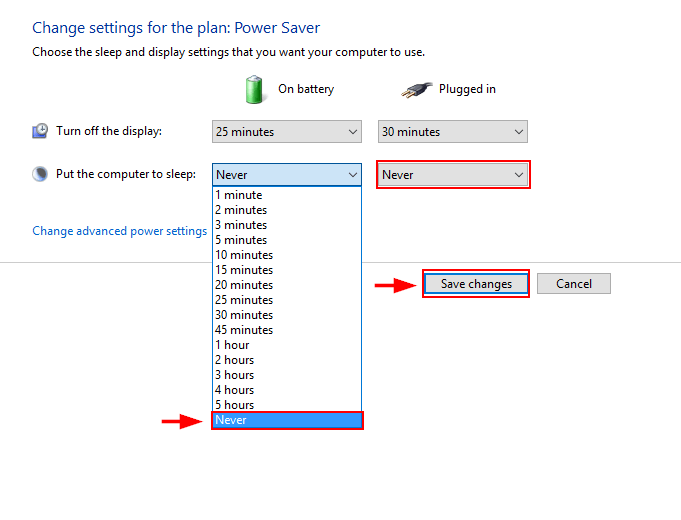
Task: Select 5 minutes from sleep list
Action: (287, 240)
